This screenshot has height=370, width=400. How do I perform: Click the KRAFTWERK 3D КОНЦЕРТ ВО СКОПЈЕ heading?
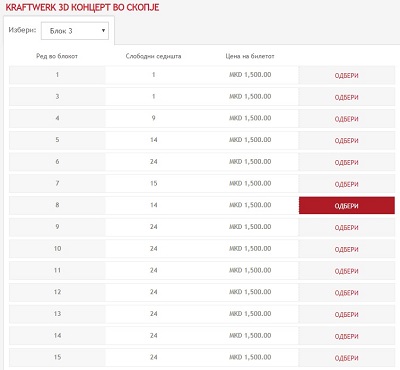pos(82,7)
